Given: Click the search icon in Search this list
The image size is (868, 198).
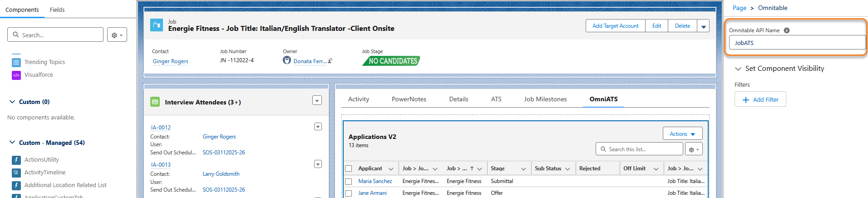Looking at the screenshot, I should click(603, 149).
